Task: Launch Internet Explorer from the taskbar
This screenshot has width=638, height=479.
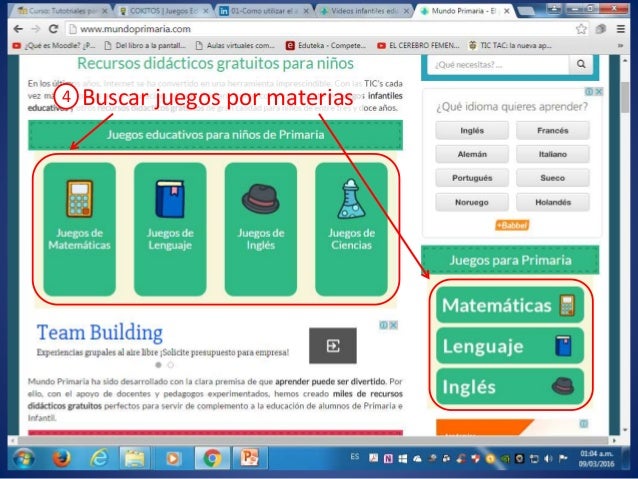Action: [98, 459]
